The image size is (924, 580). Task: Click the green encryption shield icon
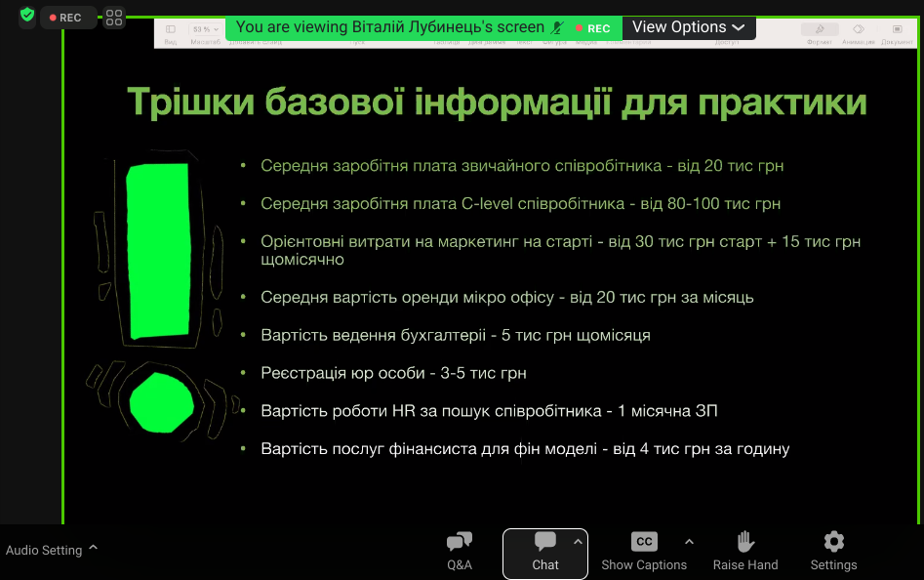[x=27, y=16]
